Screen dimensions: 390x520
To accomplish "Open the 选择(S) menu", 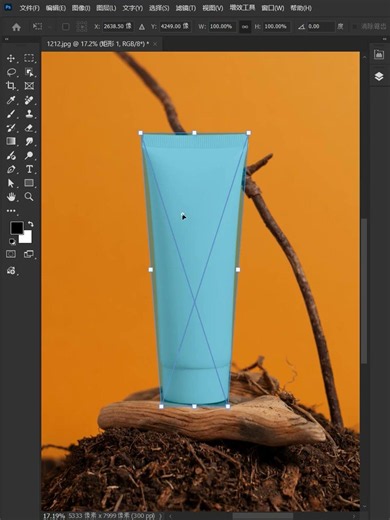I will coord(159,8).
